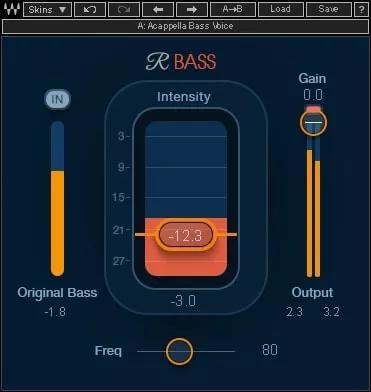Screen dimensions: 371x392
Task: Select the Gain value field 0.0
Action: [x=313, y=95]
